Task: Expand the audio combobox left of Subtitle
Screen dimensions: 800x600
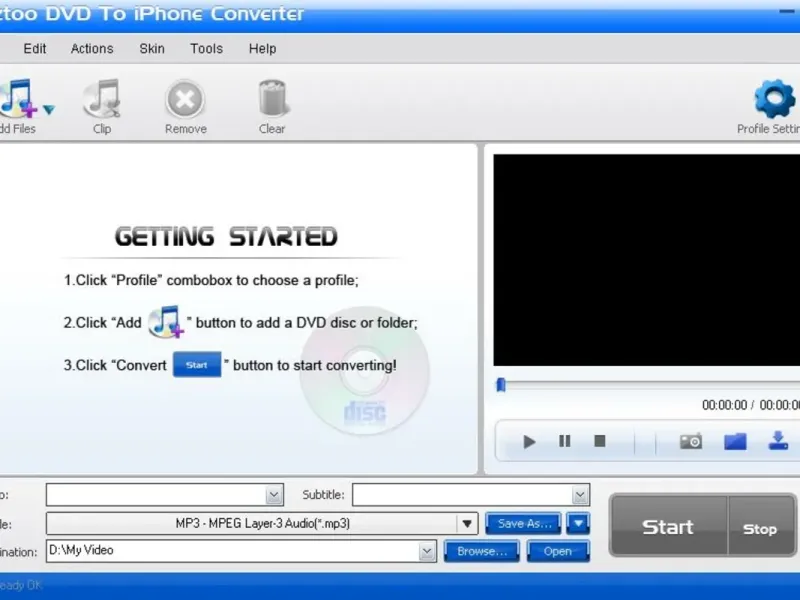Action: (x=274, y=495)
